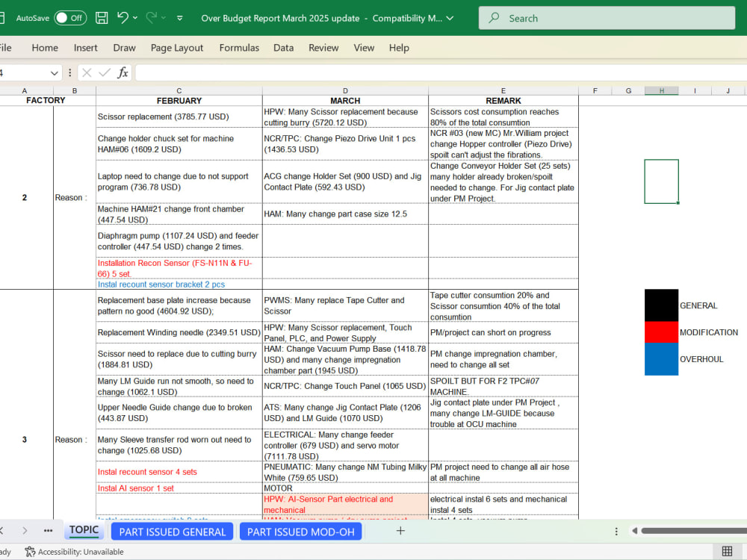
Task: Open the Redo history dropdown arrow
Action: point(164,18)
